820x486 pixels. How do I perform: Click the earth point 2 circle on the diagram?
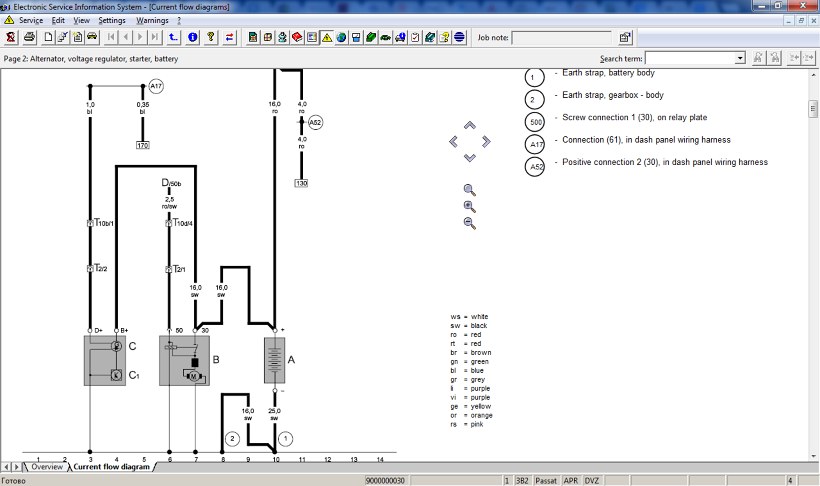pos(232,438)
